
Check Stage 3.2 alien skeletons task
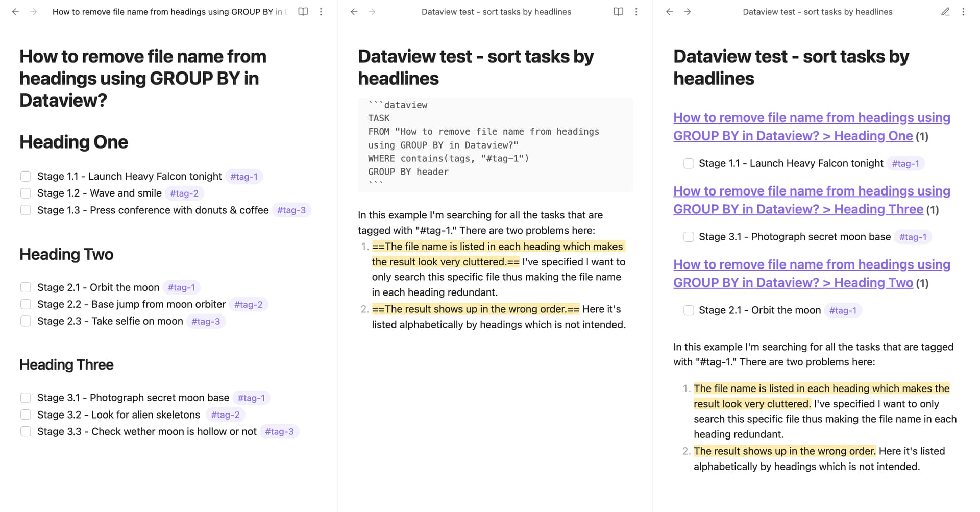point(26,415)
